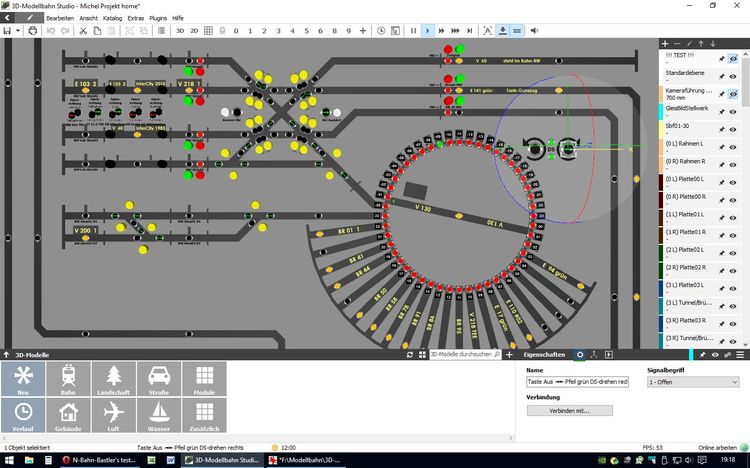
Task: Click the cut scissors icon
Action: click(x=83, y=31)
